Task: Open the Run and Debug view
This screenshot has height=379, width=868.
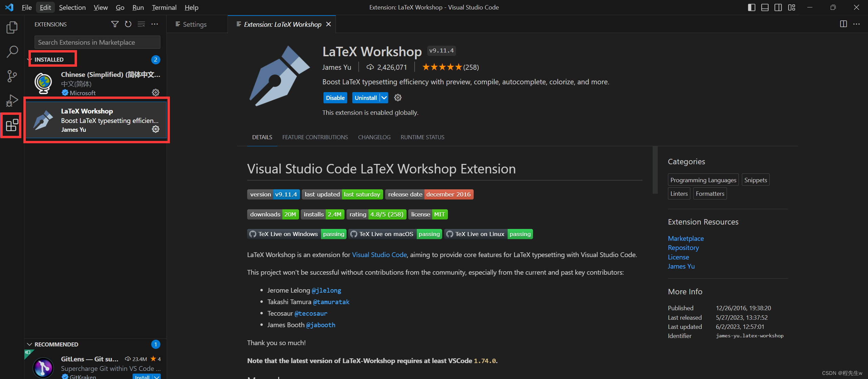Action: click(12, 100)
